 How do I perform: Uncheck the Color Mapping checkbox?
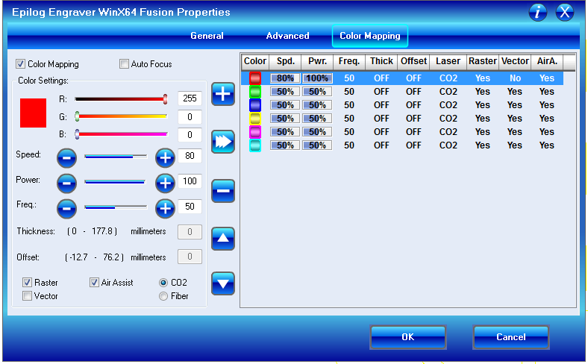click(21, 63)
